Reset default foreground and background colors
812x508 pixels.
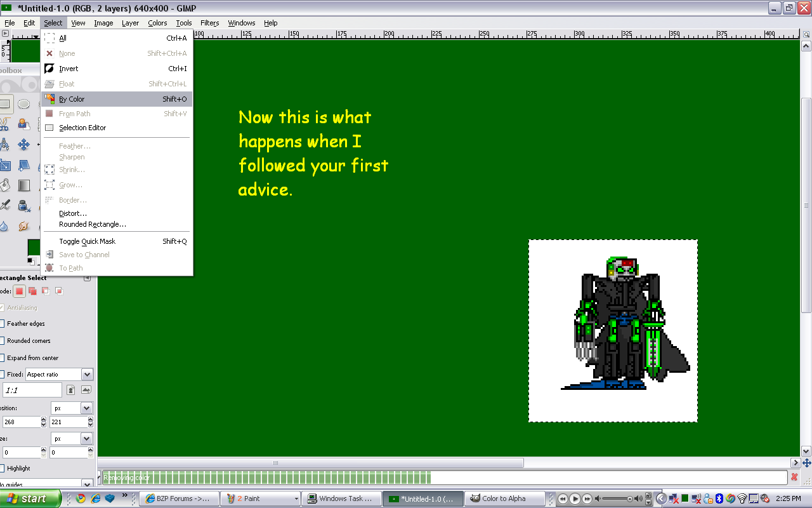pyautogui.click(x=30, y=260)
